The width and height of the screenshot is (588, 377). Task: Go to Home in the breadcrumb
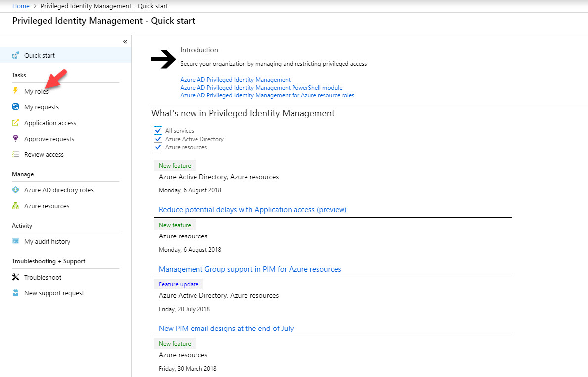(x=21, y=6)
